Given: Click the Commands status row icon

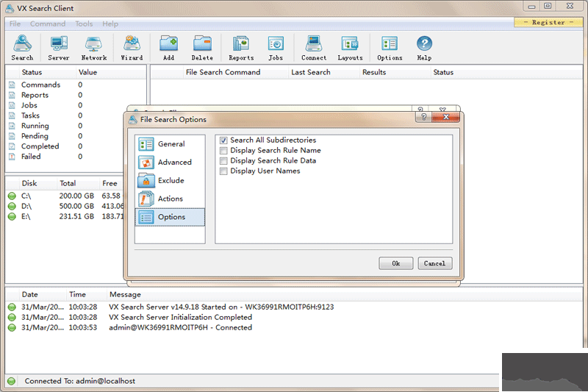Looking at the screenshot, I should [x=12, y=85].
